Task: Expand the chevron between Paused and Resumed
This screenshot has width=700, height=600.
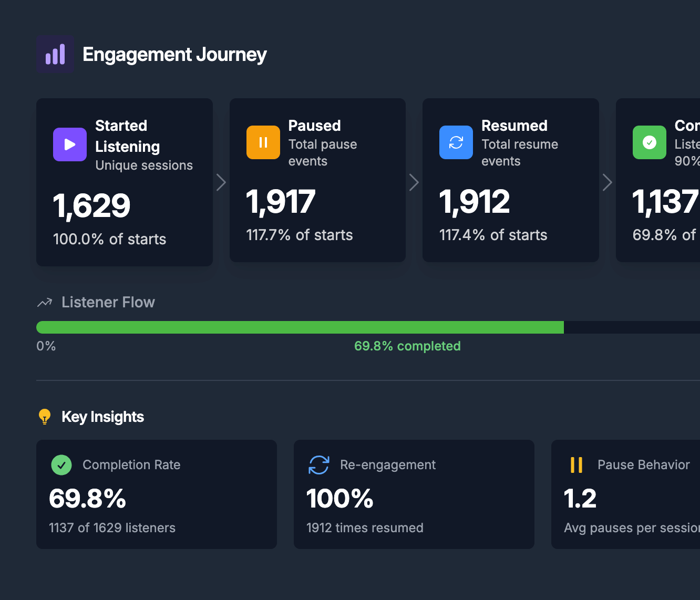Action: click(x=414, y=182)
